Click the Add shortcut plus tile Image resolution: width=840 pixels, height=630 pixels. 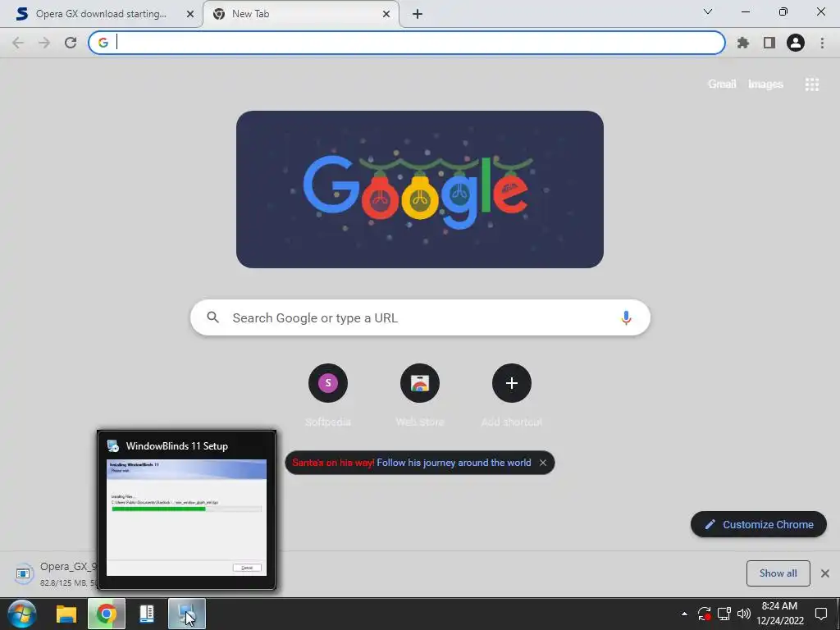[x=512, y=383]
